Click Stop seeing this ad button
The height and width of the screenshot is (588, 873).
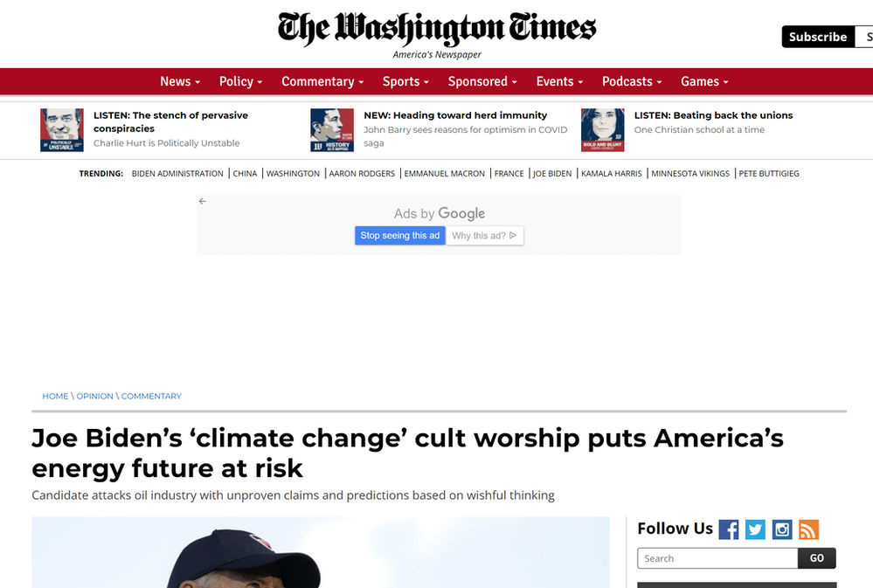pyautogui.click(x=399, y=236)
